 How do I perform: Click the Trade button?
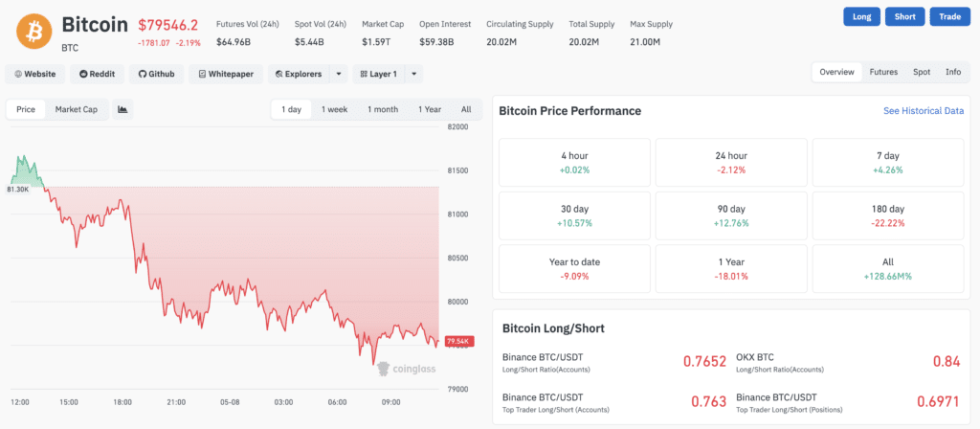click(949, 17)
